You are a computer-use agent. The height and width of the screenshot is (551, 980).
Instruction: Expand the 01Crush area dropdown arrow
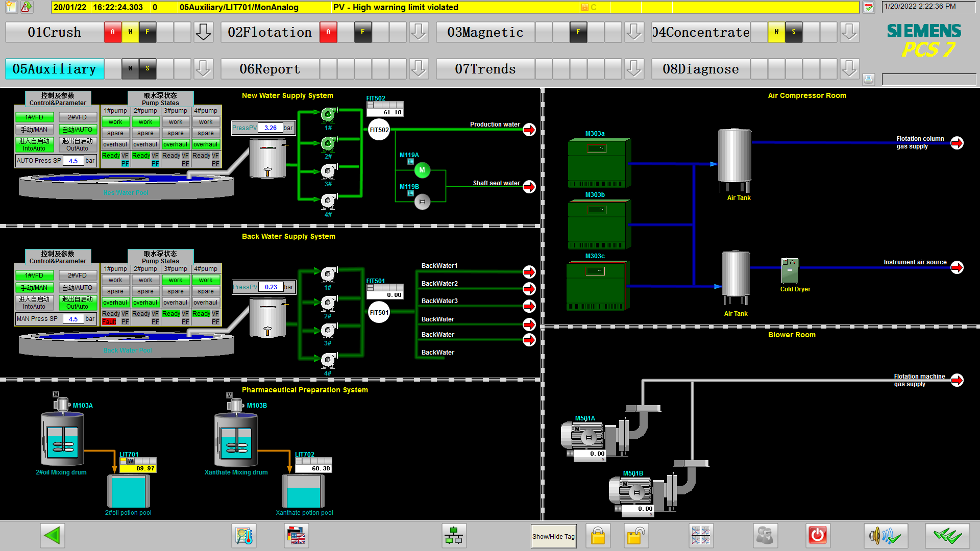(203, 32)
